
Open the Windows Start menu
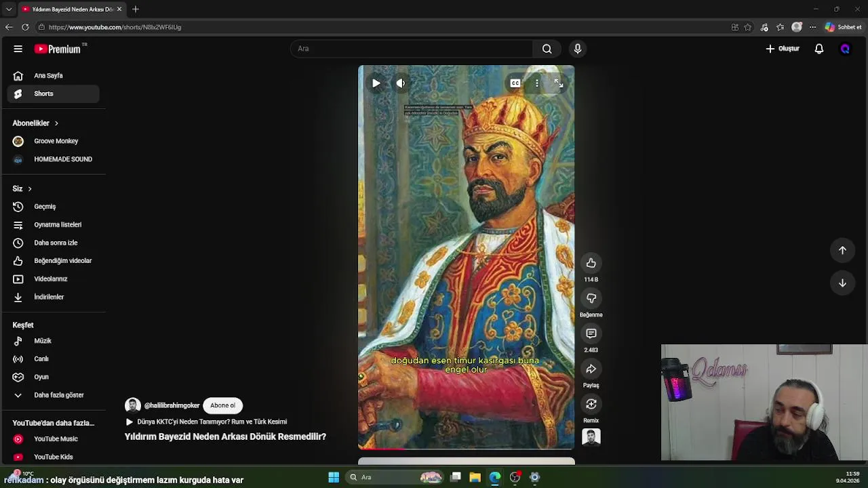(x=334, y=477)
